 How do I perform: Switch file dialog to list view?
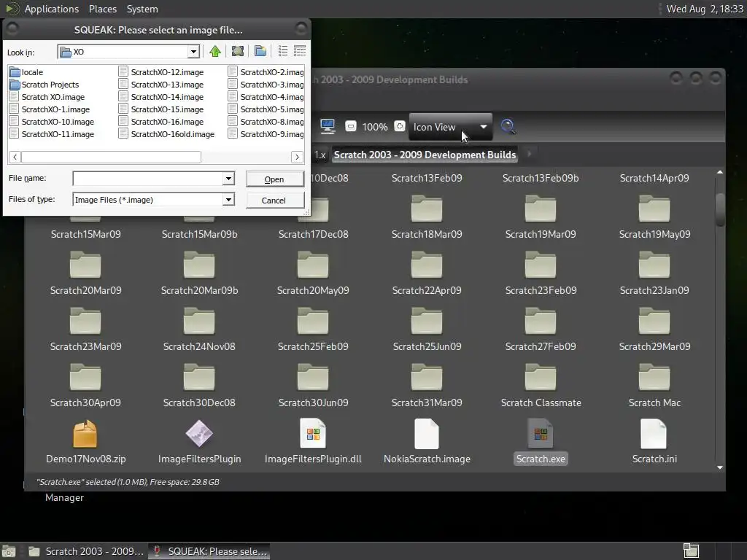tap(283, 52)
